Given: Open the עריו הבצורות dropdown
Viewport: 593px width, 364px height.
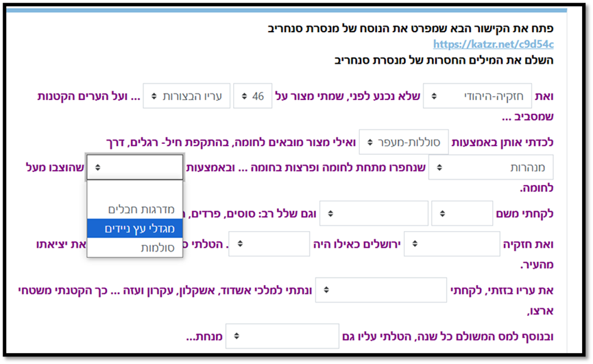Looking at the screenshot, I should point(186,96).
